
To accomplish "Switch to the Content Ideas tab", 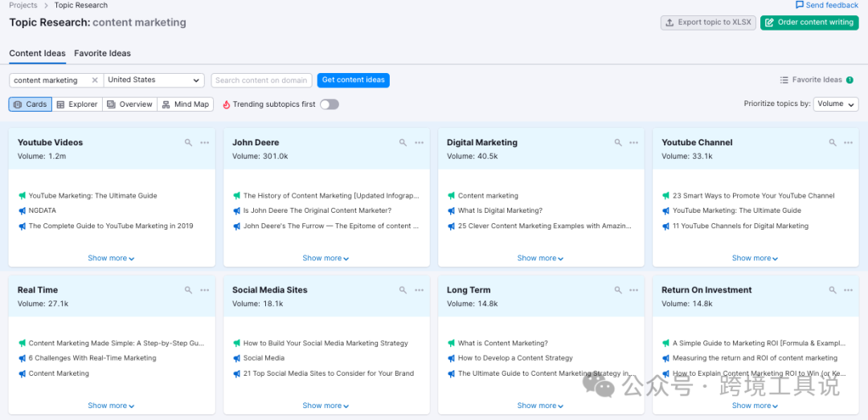I will (x=38, y=54).
